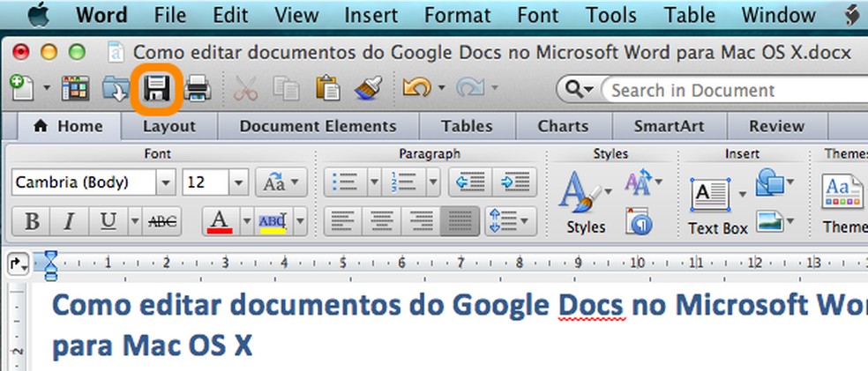
Task: Decrease indent of the paragraph
Action: pyautogui.click(x=470, y=182)
